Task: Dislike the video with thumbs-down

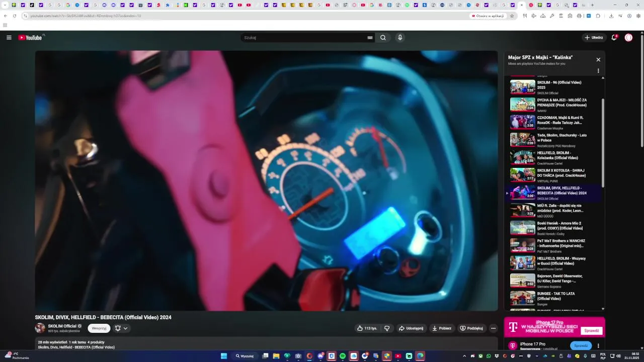Action: 387,328
